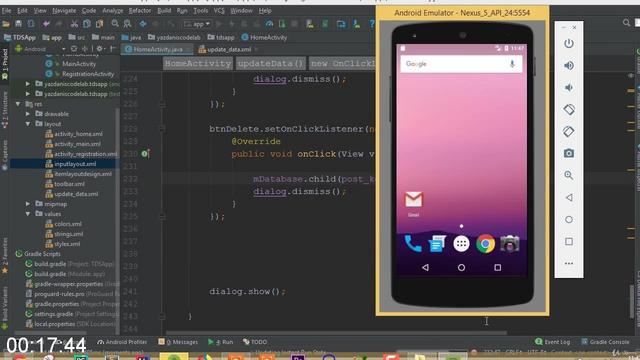640x360 pixels.
Task: Toggle 1: Project tool window strip
Action: point(4,64)
